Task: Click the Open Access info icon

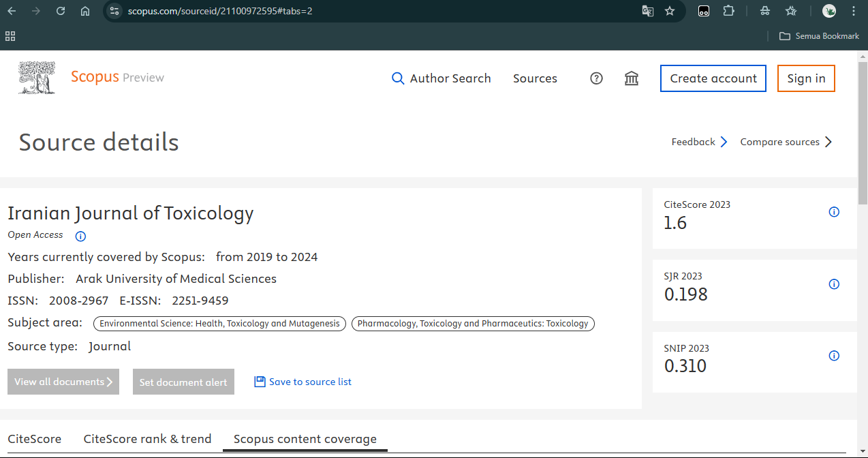Action: (x=80, y=236)
